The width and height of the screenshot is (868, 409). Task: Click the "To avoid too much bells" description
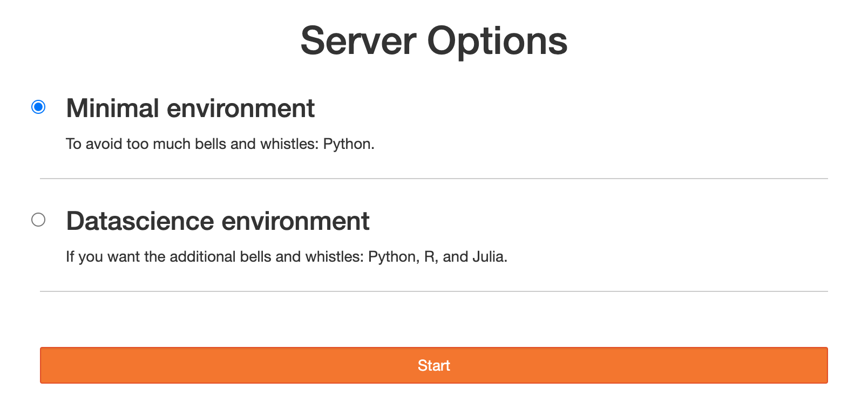(220, 144)
